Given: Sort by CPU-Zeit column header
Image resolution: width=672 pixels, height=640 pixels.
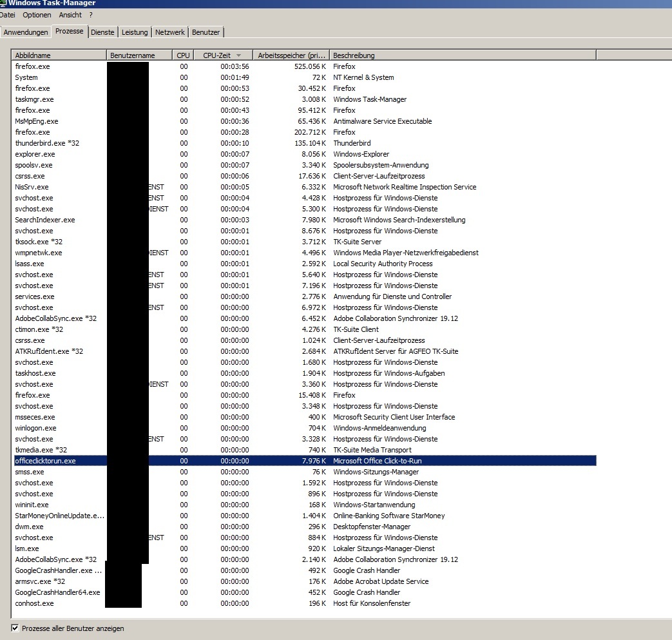Looking at the screenshot, I should tap(223, 55).
